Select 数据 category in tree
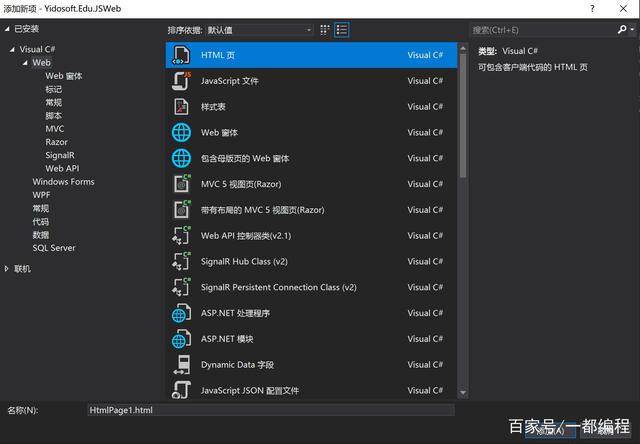640x444 pixels. (40, 235)
